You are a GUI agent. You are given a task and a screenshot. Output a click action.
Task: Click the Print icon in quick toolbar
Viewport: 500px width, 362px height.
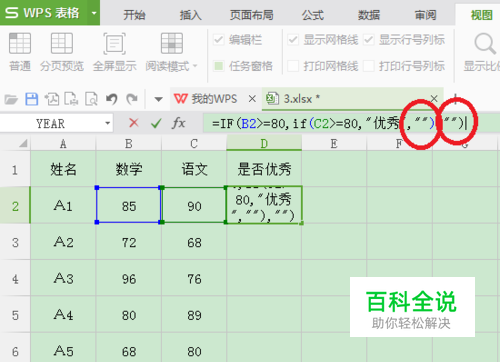pos(71,99)
